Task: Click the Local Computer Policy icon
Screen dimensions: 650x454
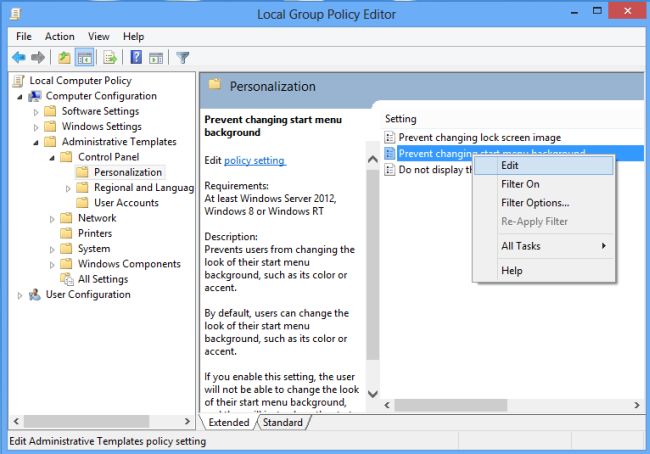Action: click(19, 80)
